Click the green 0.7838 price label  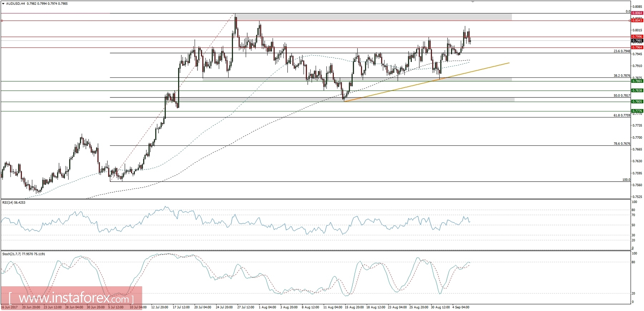tap(637, 90)
